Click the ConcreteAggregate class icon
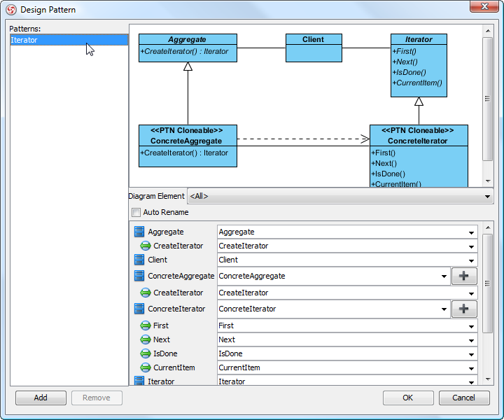 [139, 276]
